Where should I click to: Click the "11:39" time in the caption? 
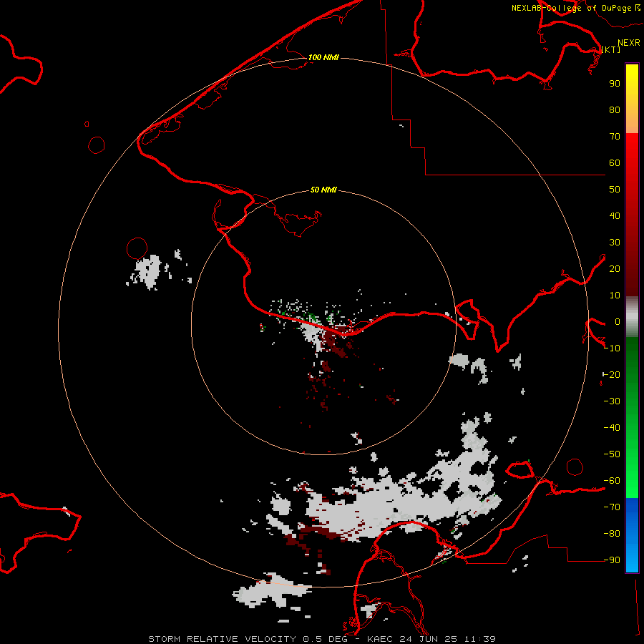tap(480, 639)
